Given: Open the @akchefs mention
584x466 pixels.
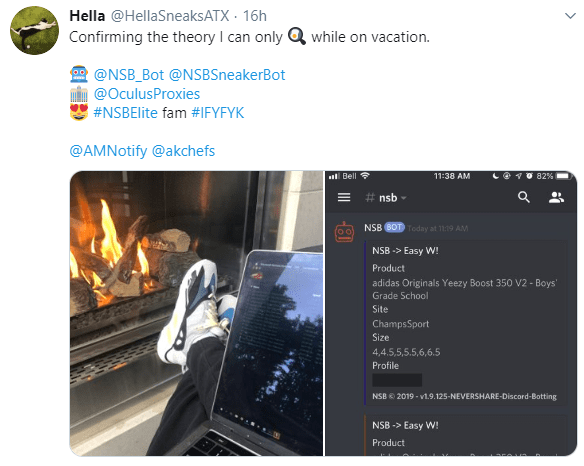Looking at the screenshot, I should [183, 151].
